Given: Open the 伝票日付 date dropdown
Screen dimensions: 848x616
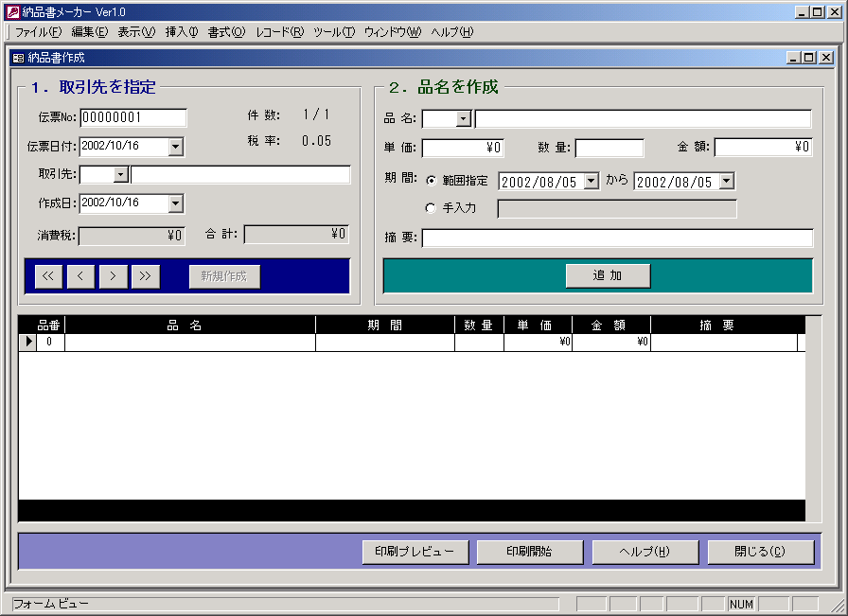Looking at the screenshot, I should click(175, 146).
